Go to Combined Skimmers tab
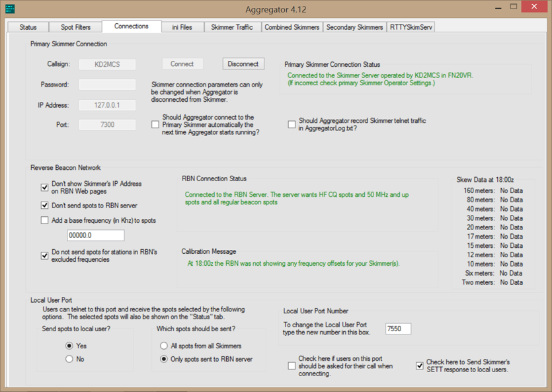This screenshot has height=392, width=552. tap(292, 27)
